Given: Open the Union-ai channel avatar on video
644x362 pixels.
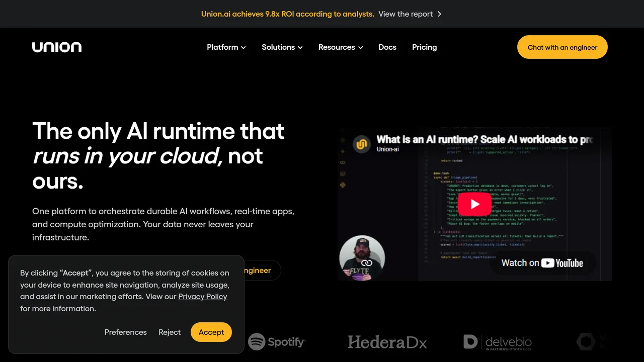Looking at the screenshot, I should pyautogui.click(x=361, y=144).
